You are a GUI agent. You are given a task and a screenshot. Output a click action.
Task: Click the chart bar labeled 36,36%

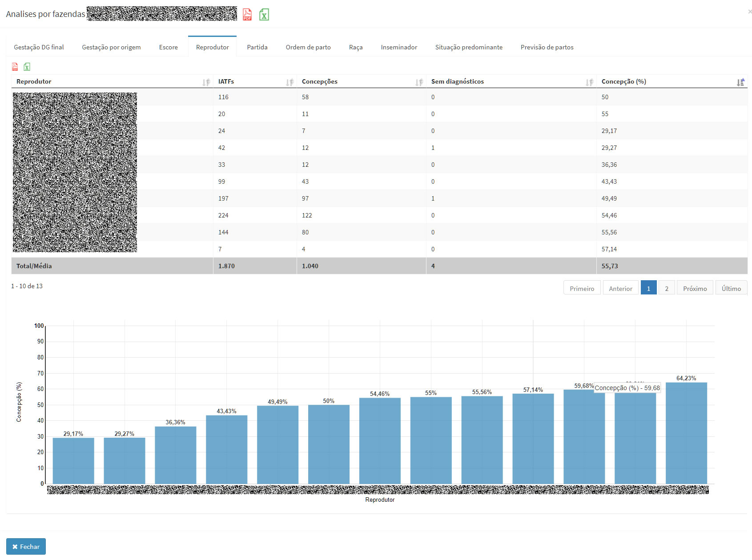pos(176,455)
